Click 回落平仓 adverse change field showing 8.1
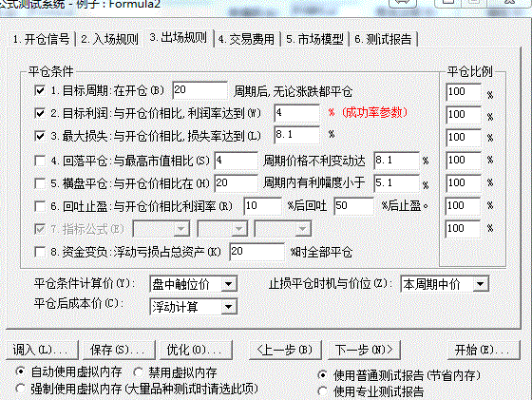This screenshot has height=400, width=532. [x=396, y=161]
